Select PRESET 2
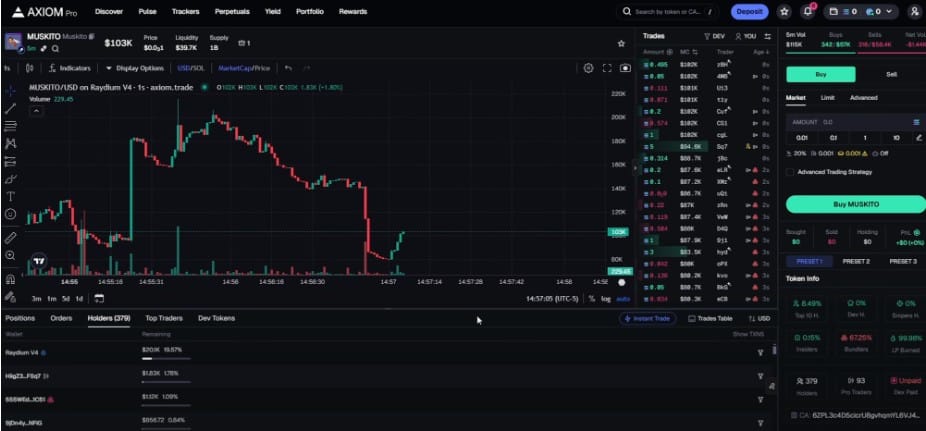 click(856, 261)
